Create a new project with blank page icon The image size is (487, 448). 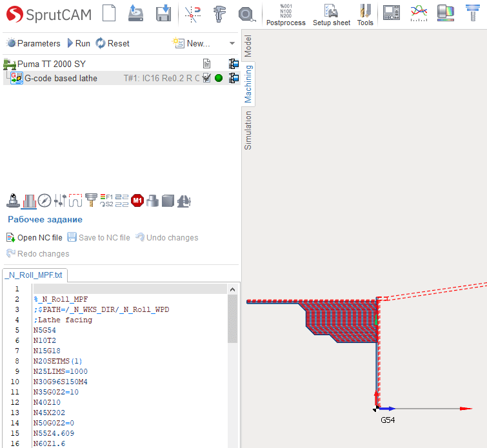pos(109,14)
